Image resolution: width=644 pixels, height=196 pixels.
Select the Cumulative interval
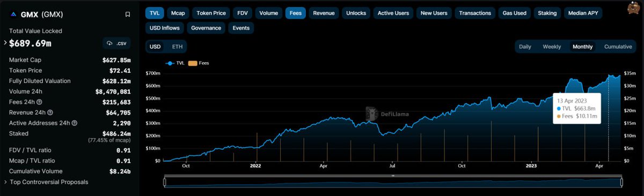pos(618,47)
